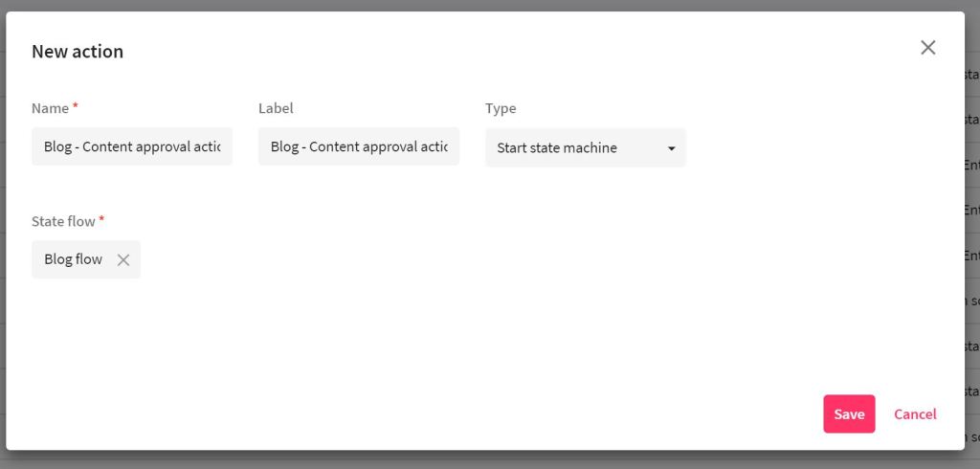Click the red asterisk next to Name
This screenshot has width=980, height=469.
pos(75,107)
